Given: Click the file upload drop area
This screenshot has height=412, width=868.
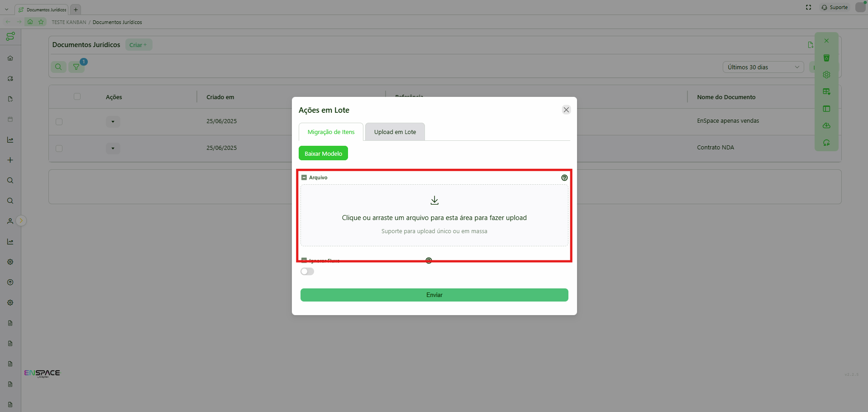Looking at the screenshot, I should (x=434, y=216).
